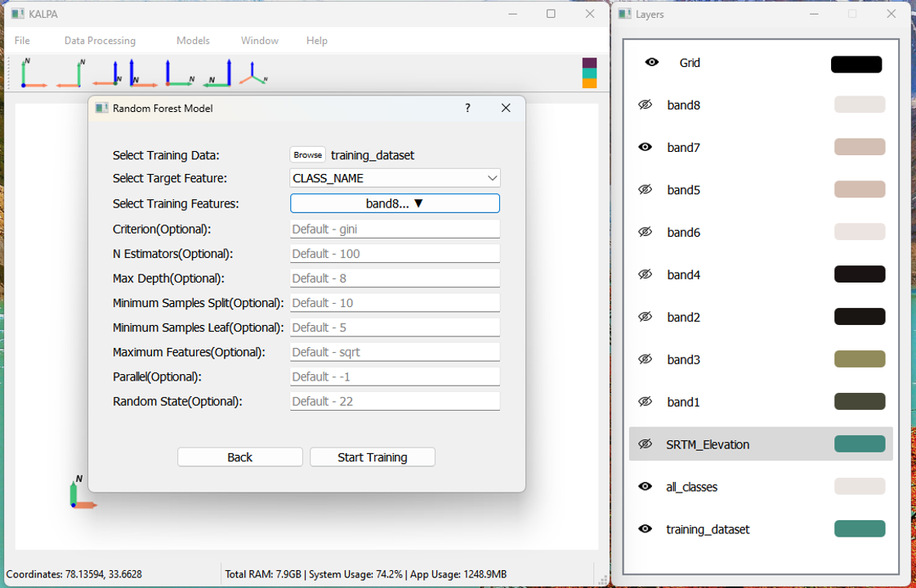The image size is (916, 588).
Task: Select toolbar view with green up and red right arrows
Action: click(34, 73)
